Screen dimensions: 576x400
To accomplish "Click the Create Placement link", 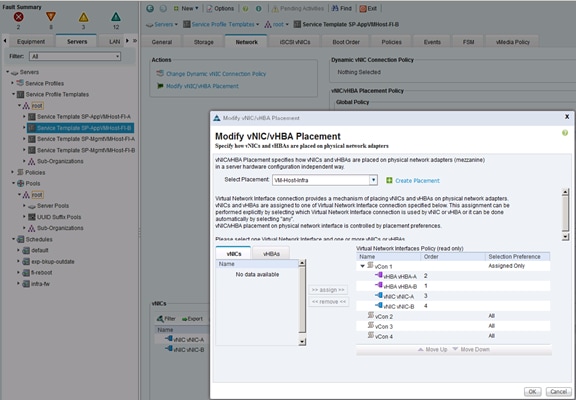I will point(417,181).
